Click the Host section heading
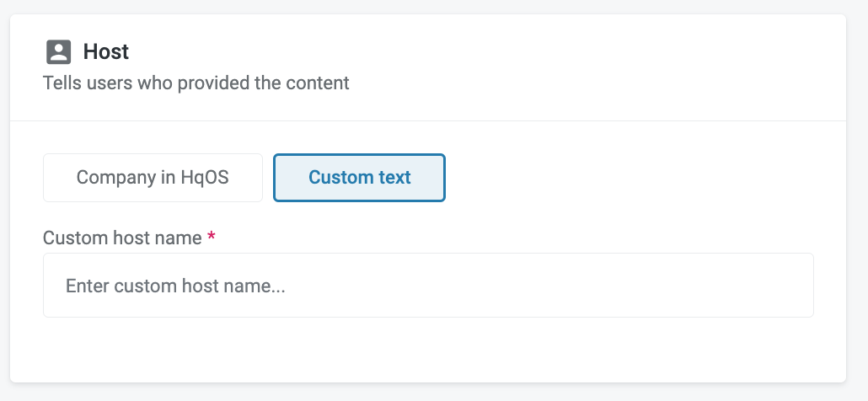868x401 pixels. click(105, 52)
